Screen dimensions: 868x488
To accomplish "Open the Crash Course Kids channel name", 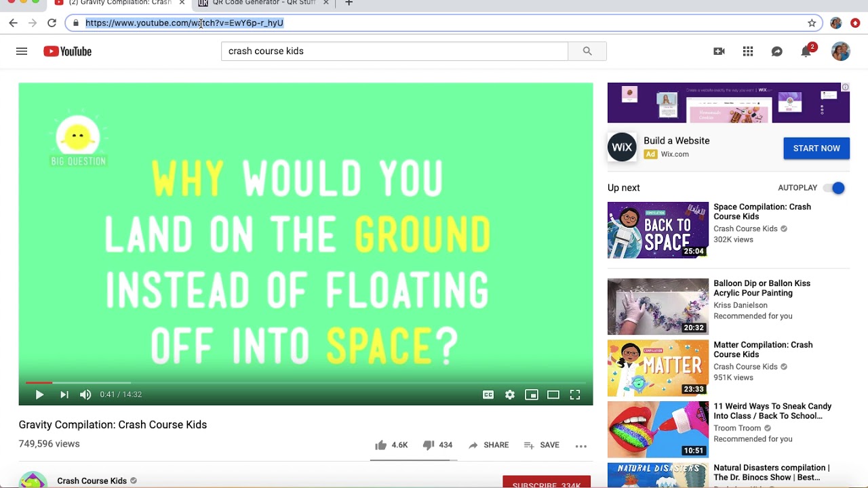I will [92, 481].
